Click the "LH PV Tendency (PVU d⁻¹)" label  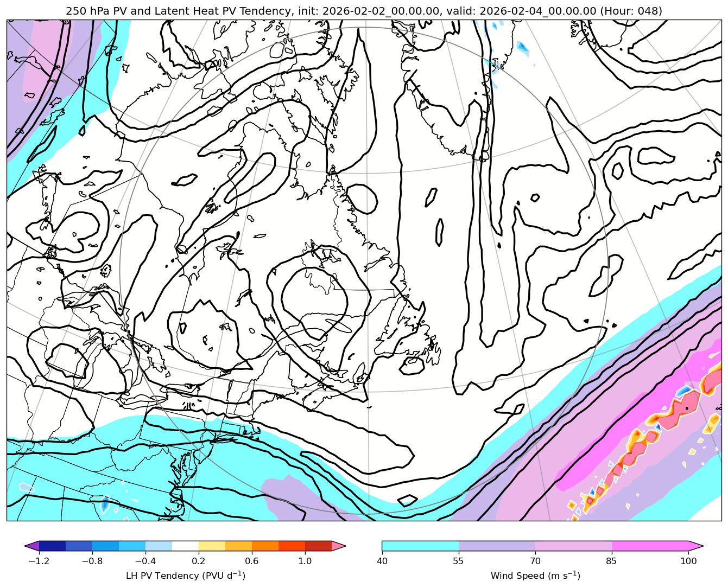pos(185,576)
